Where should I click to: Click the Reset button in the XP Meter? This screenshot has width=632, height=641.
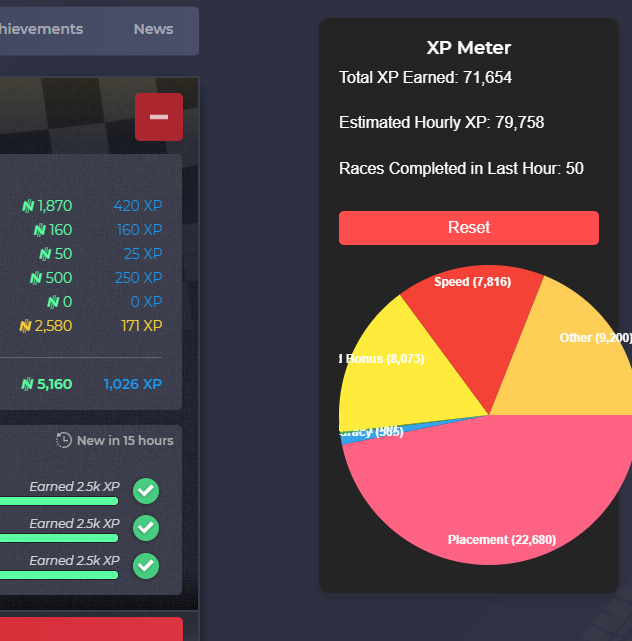click(468, 228)
